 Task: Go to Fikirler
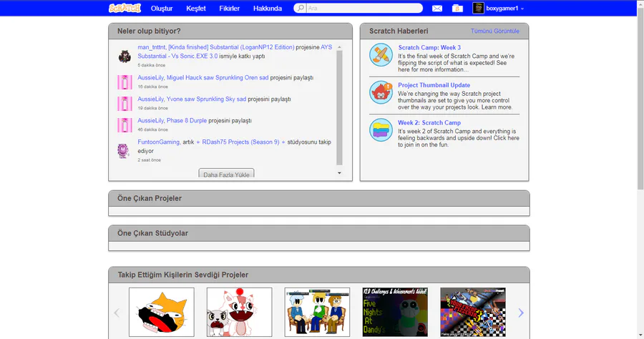(229, 8)
